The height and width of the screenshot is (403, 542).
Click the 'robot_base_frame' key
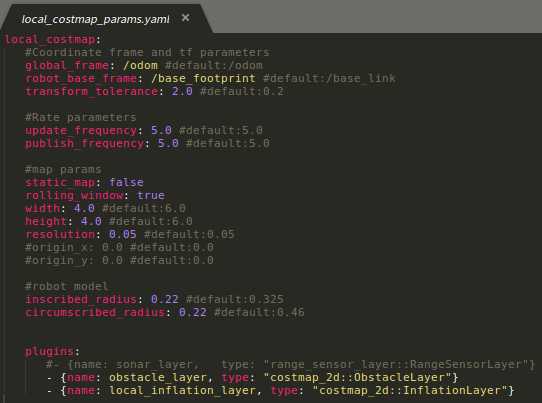81,78
